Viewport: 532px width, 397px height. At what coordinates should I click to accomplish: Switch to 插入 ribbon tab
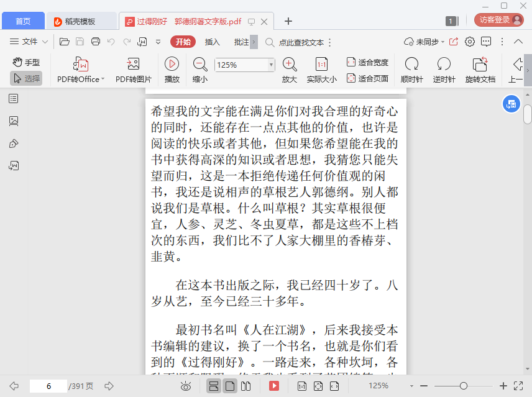pos(213,42)
